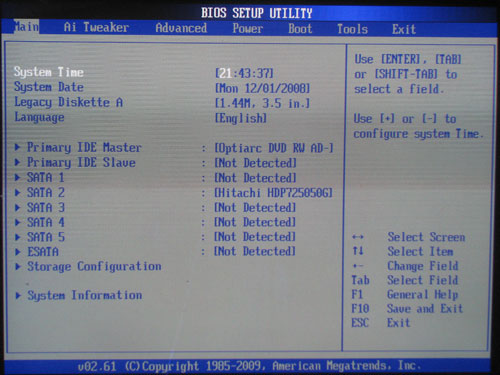Click the Select Item help text

420,251
